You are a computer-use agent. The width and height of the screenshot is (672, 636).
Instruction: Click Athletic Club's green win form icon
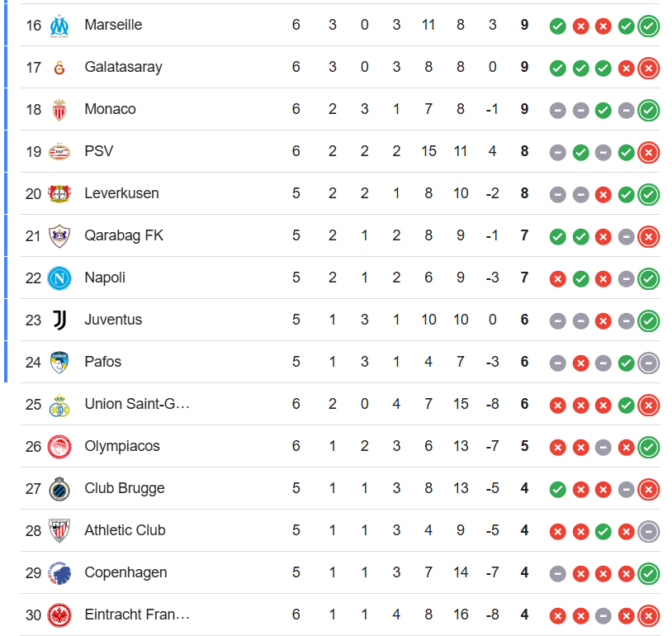[x=603, y=532]
